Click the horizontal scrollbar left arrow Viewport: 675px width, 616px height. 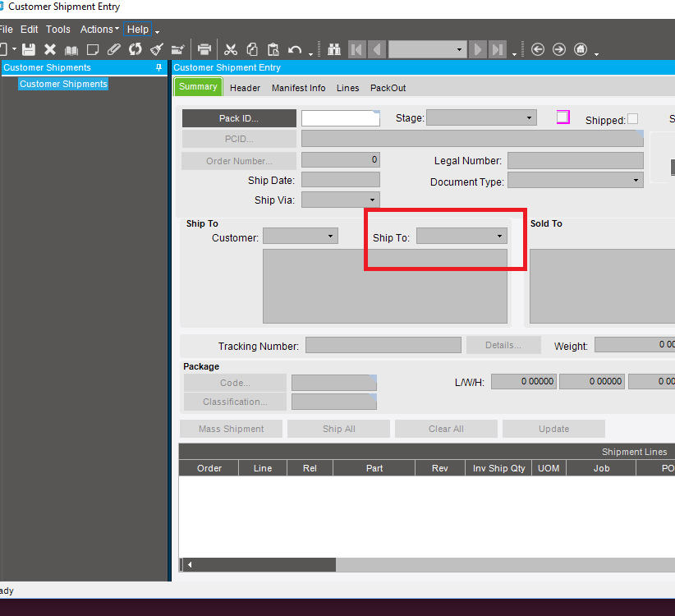coord(189,565)
